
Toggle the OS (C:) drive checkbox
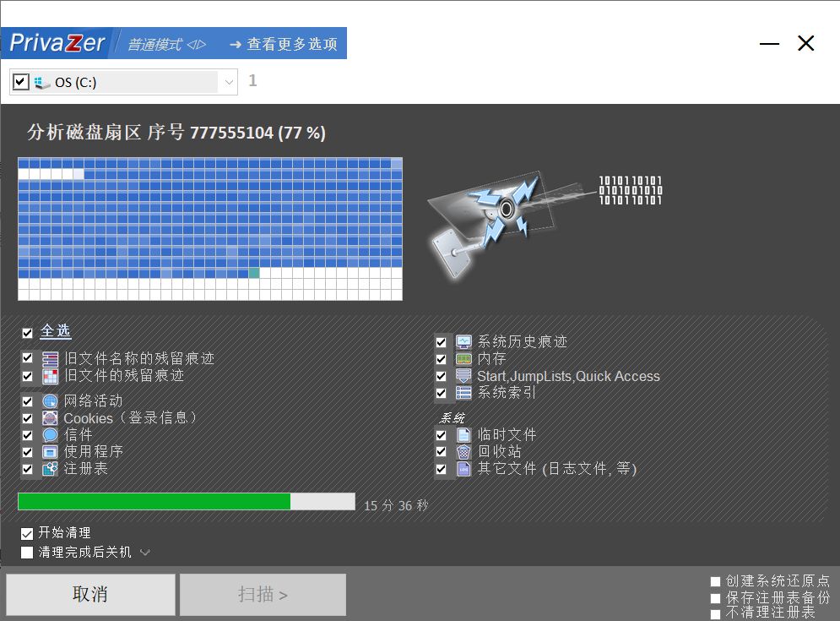(20, 82)
